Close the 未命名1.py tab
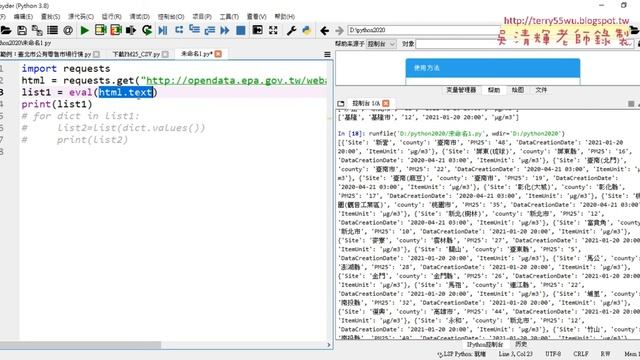The width and height of the screenshot is (640, 360). point(218,54)
